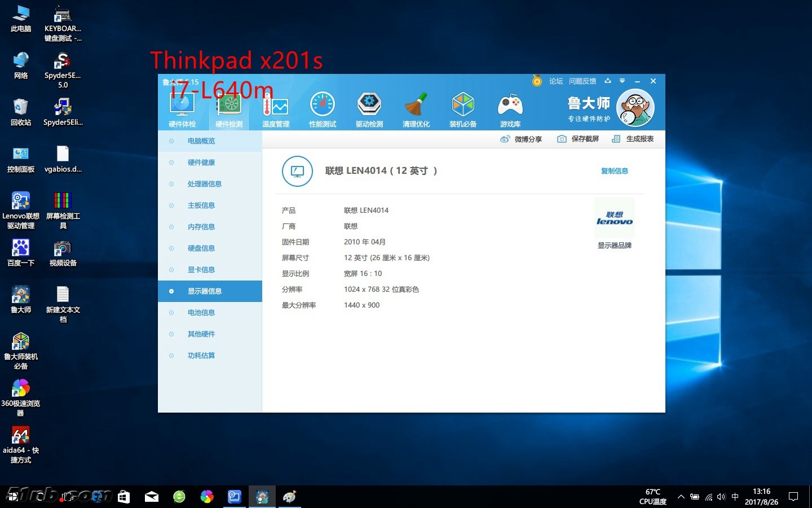Select 电脑概览 in the sidebar
Screen dimensions: 812x508
point(201,141)
